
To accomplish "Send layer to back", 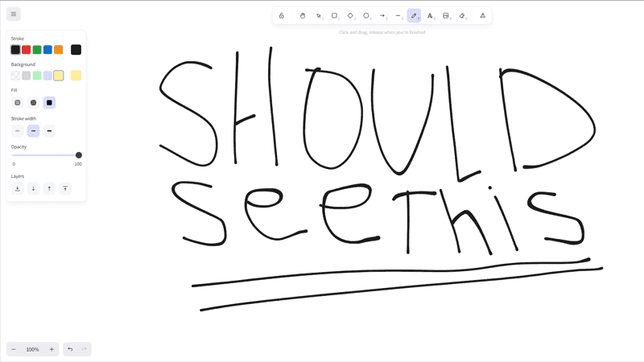I will point(17,189).
